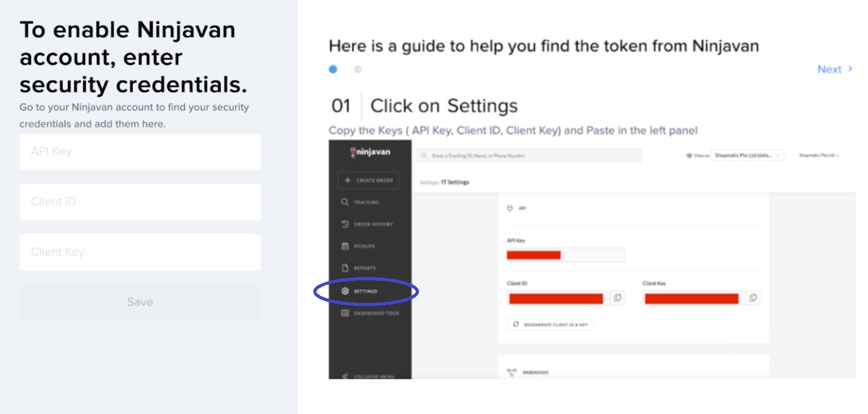Open the Reports document icon
Viewport: 868px width, 414px height.
[x=345, y=268]
